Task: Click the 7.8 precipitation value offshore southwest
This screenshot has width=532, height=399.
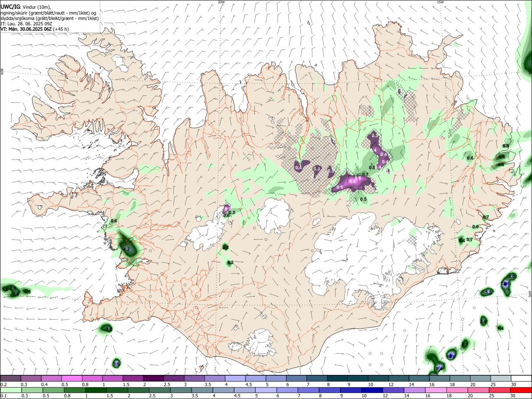Action: [116, 364]
